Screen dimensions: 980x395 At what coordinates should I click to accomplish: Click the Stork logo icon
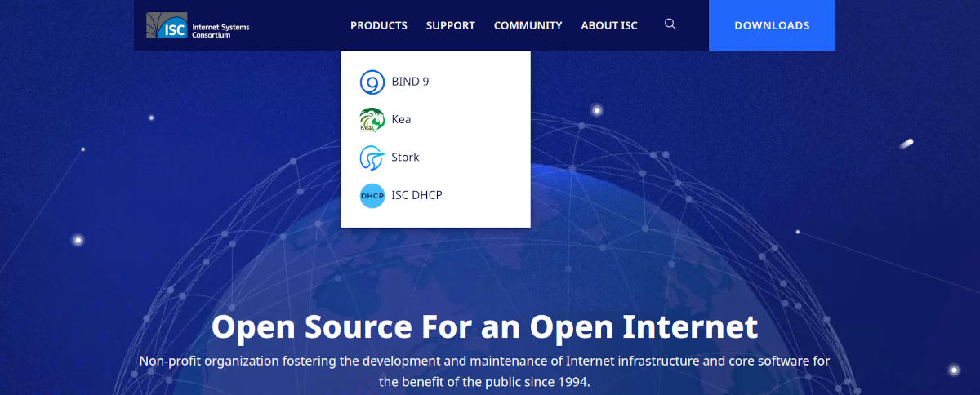tap(372, 158)
